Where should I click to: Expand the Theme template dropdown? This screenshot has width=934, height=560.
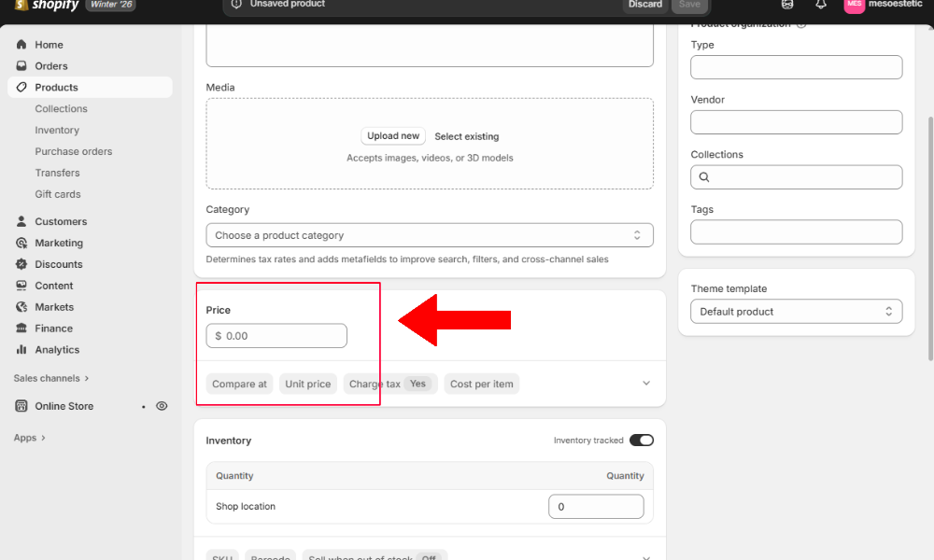[x=796, y=312]
